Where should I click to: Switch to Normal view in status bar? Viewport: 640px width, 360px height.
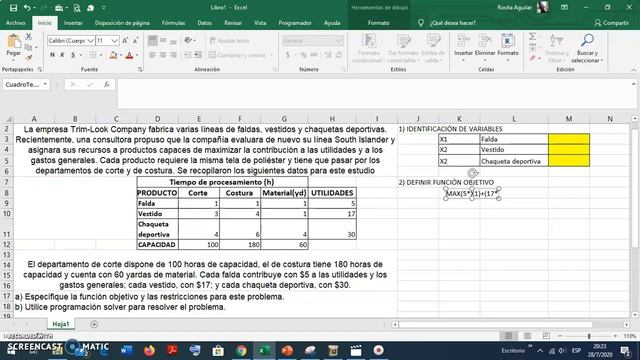point(509,336)
